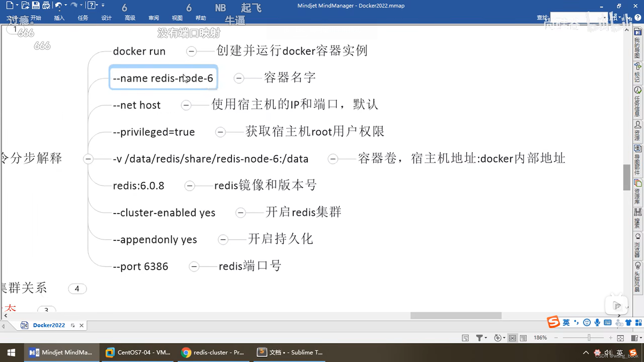Switch to the 视图 ribbon tab
The width and height of the screenshot is (644, 362).
tap(177, 18)
